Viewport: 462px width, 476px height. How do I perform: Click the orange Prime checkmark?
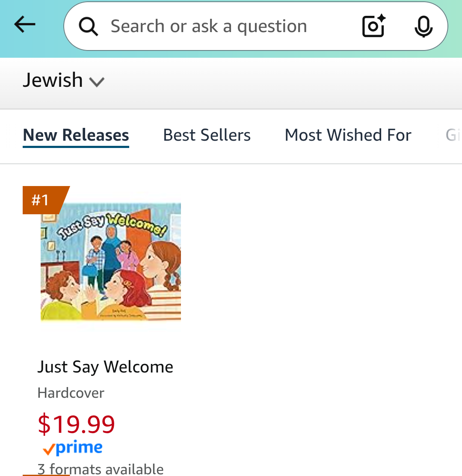click(x=48, y=449)
